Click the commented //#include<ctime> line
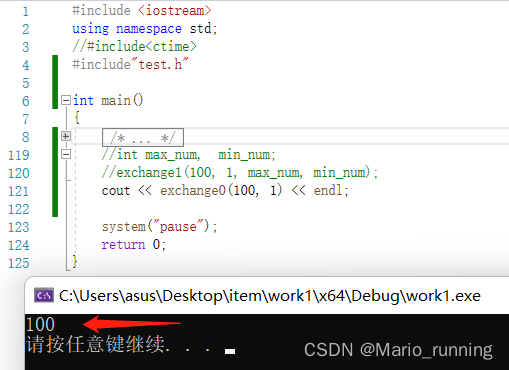Viewport: 509px width, 370px height. tap(135, 46)
